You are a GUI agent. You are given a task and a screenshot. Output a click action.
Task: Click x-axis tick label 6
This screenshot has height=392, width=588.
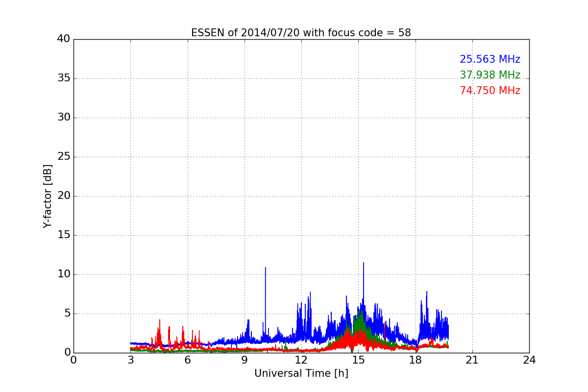pos(188,360)
